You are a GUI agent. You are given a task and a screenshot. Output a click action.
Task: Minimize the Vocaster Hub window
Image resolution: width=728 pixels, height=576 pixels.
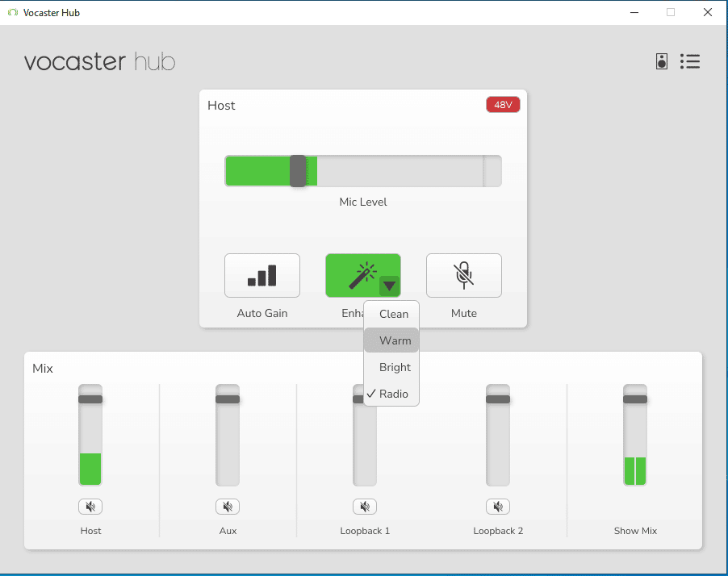click(634, 13)
